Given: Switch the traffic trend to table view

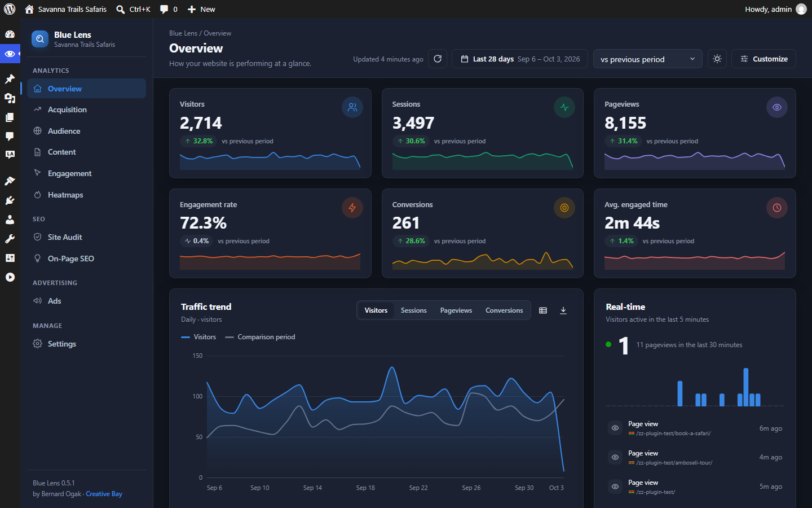Looking at the screenshot, I should (x=543, y=310).
